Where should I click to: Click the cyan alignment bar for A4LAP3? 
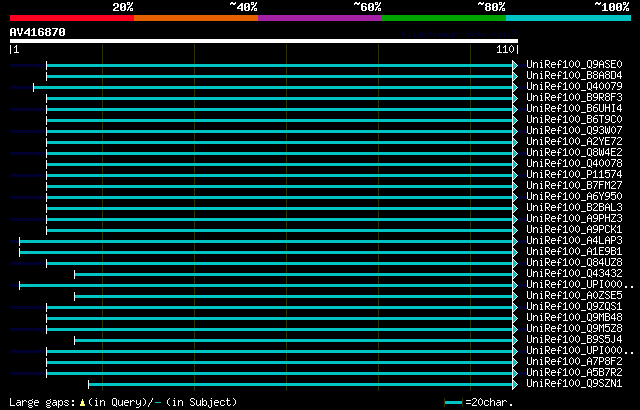pyautogui.click(x=269, y=242)
